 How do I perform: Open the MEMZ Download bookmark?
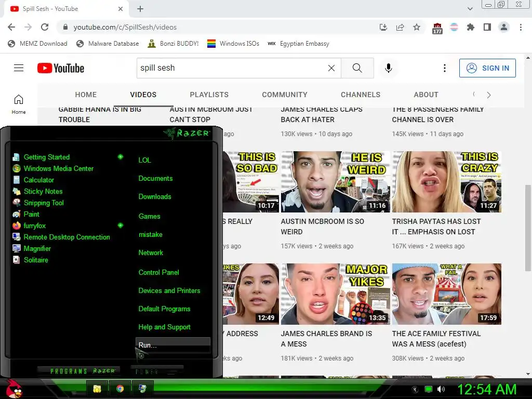coord(37,44)
